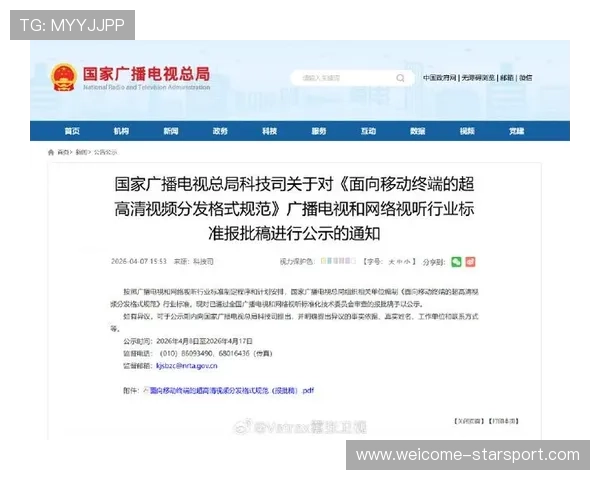
Task: Open the 报批稿 .pdf attachment link
Action: click(232, 390)
